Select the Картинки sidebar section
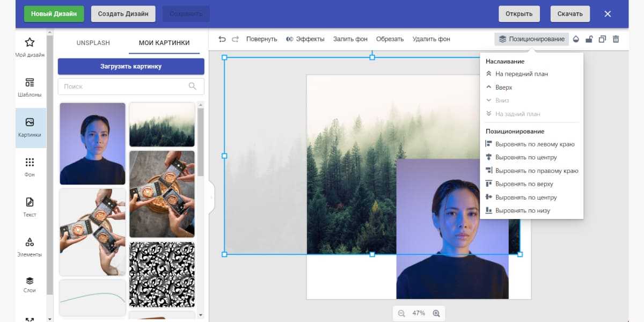The height and width of the screenshot is (322, 644). point(30,128)
